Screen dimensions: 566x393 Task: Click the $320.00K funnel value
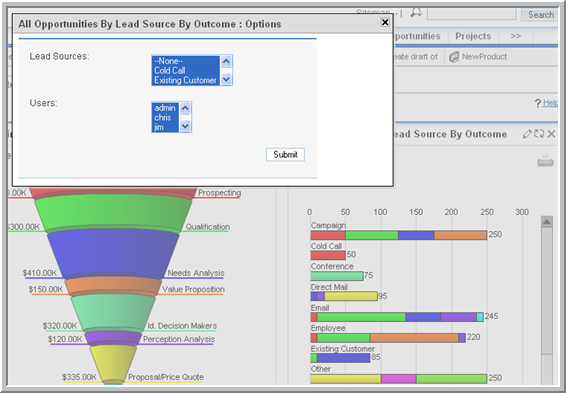pyautogui.click(x=60, y=326)
